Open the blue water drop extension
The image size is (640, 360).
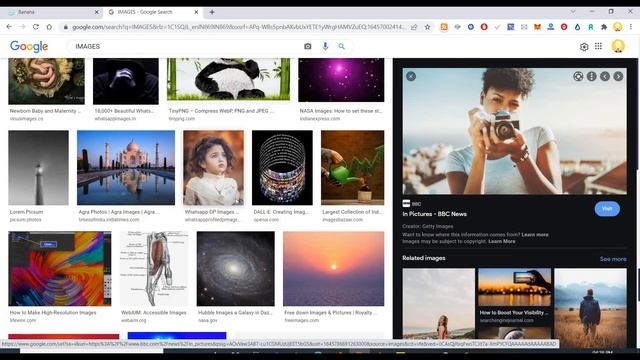[x=577, y=27]
